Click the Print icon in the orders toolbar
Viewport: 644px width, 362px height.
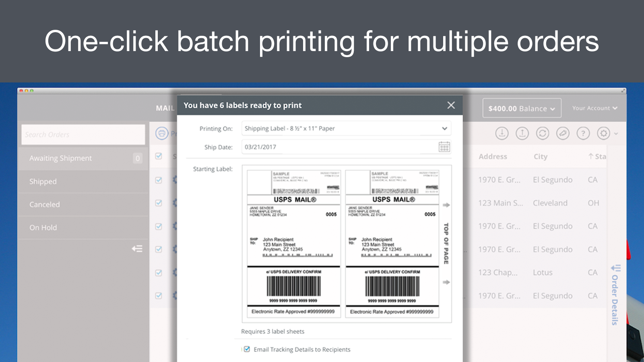pyautogui.click(x=162, y=133)
